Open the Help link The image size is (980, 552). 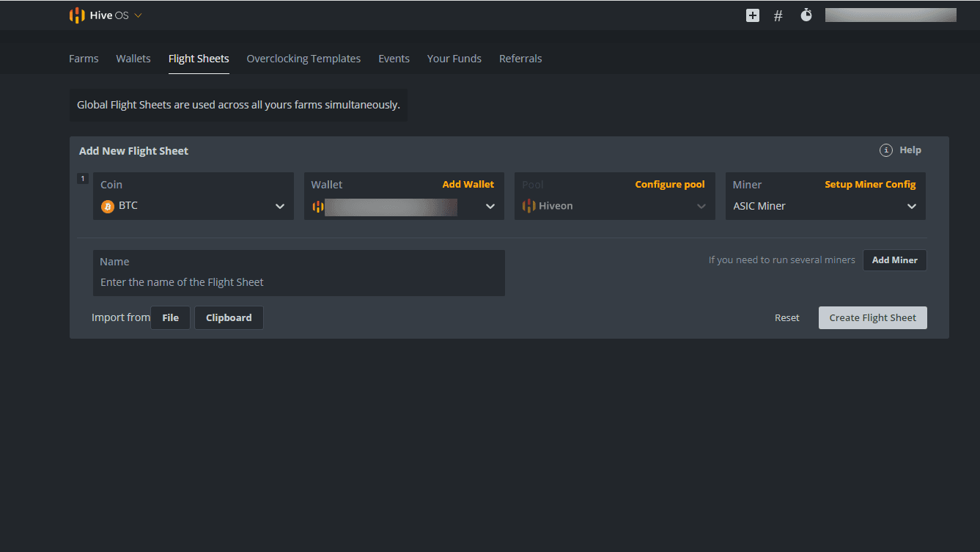910,150
